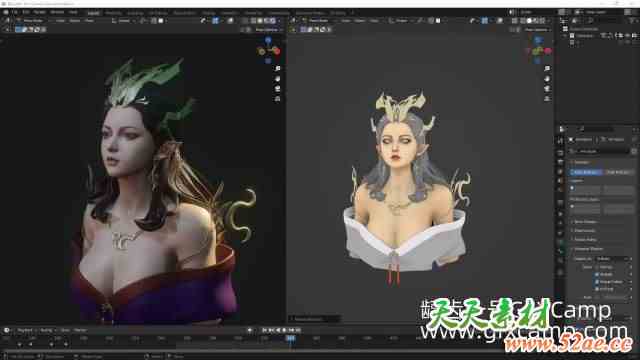Open the Window menu
The image size is (640, 360).
pyautogui.click(x=57, y=12)
